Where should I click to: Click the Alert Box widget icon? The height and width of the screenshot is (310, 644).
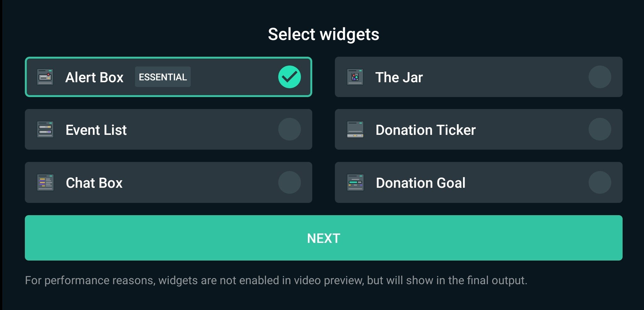(45, 77)
